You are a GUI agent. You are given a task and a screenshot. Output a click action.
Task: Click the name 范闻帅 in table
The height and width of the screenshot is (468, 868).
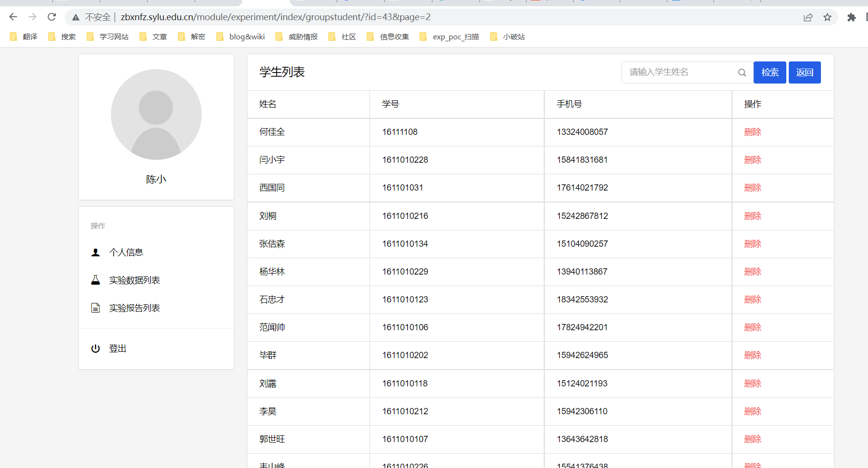(x=272, y=327)
